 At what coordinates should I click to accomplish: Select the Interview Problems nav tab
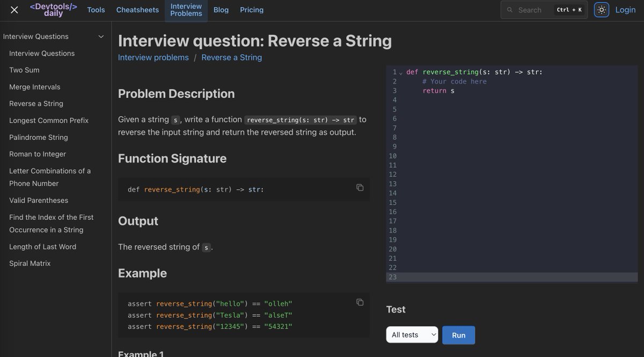pos(186,10)
